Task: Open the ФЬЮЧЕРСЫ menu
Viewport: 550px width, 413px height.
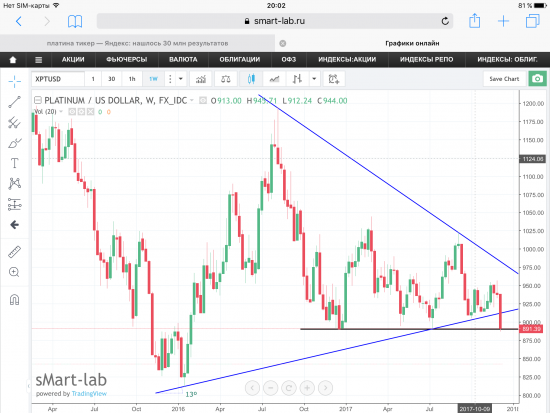Action: coord(127,60)
